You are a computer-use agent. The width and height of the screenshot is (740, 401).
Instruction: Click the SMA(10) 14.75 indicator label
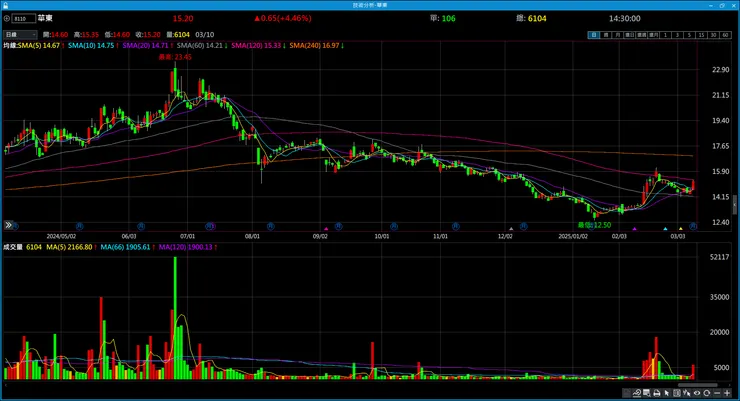[x=91, y=46]
